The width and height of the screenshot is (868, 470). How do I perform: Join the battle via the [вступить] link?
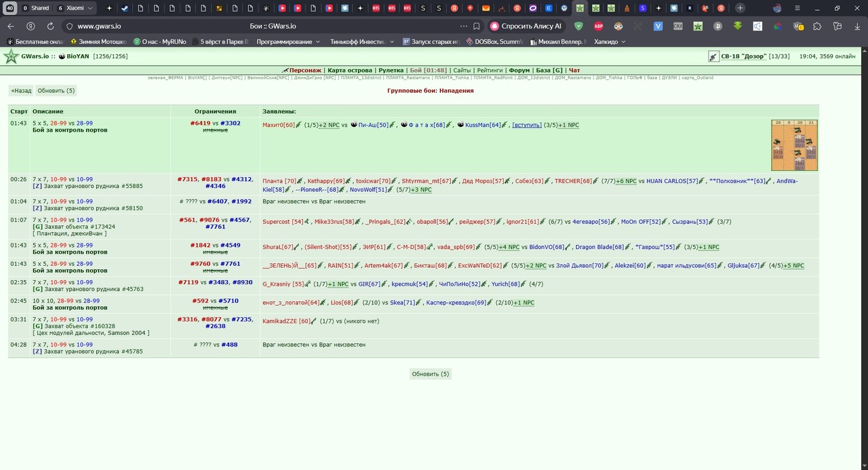(x=527, y=125)
